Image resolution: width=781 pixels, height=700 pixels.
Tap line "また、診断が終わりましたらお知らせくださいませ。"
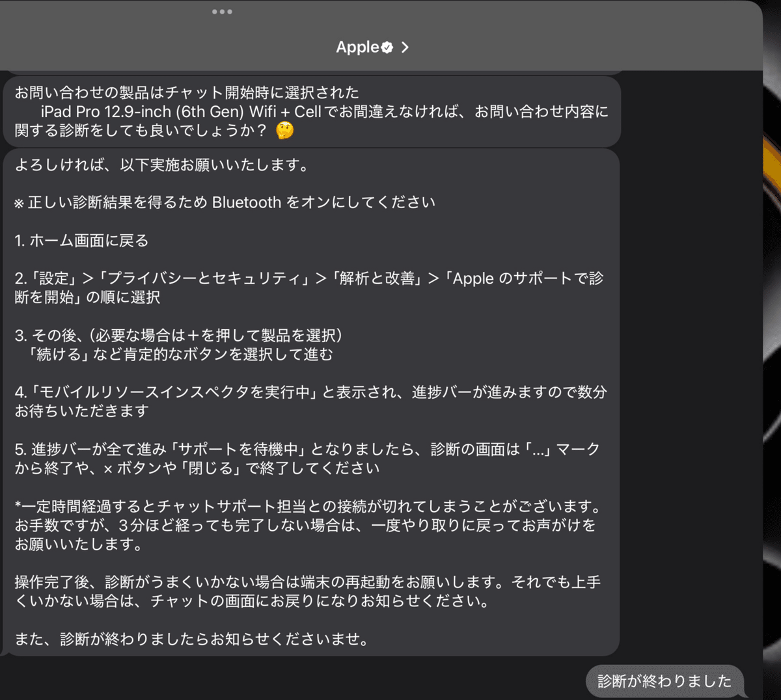(x=192, y=639)
